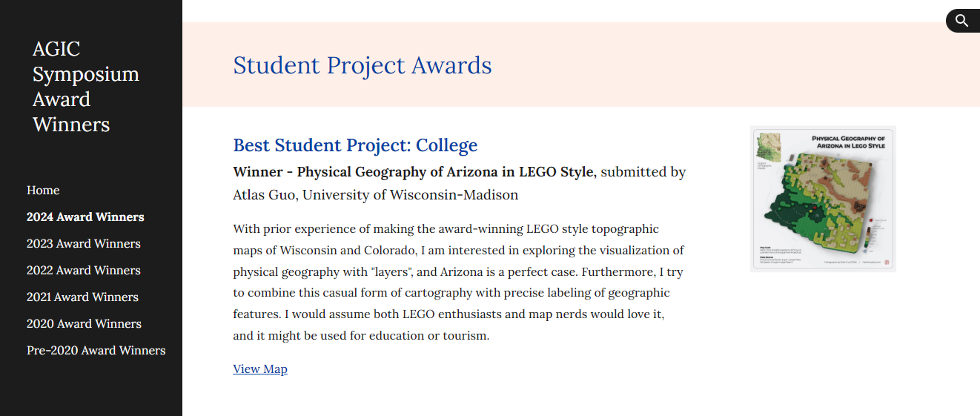Screen dimensions: 980x416
Task: Open the 2023 Award Winners page
Action: 83,244
